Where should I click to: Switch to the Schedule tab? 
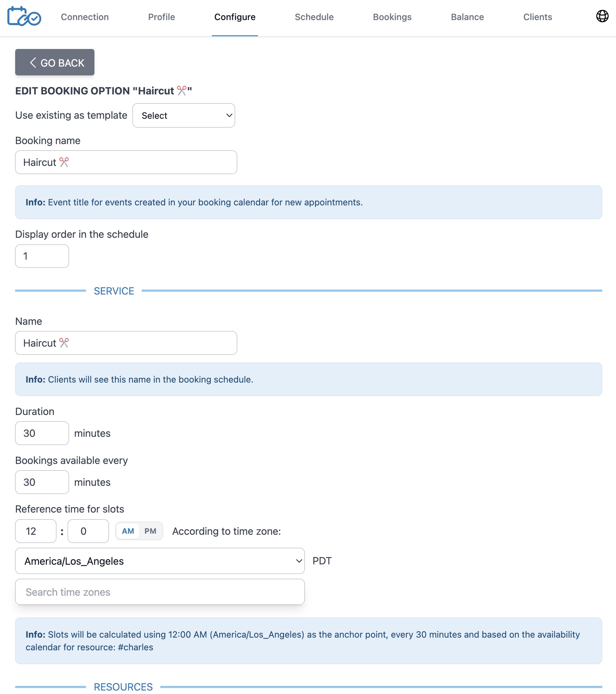coord(314,17)
